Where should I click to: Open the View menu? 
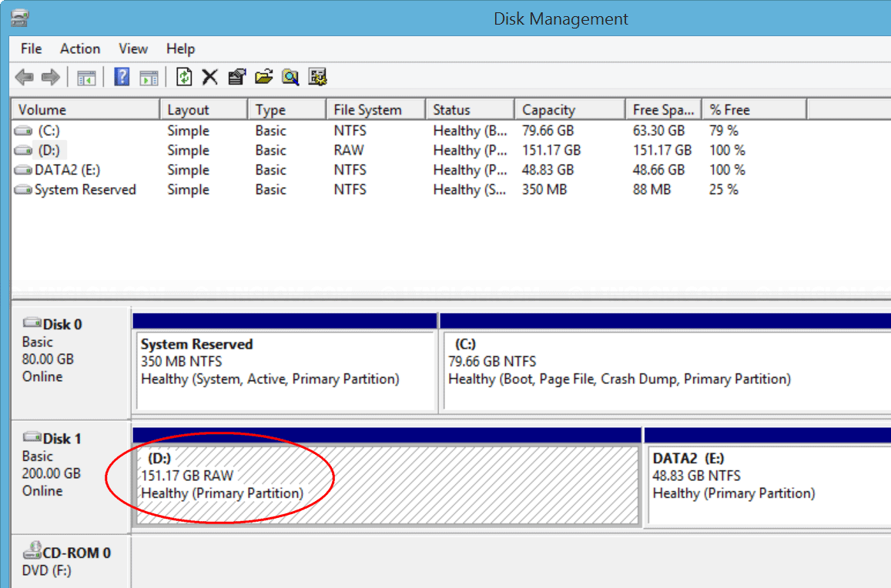click(133, 48)
